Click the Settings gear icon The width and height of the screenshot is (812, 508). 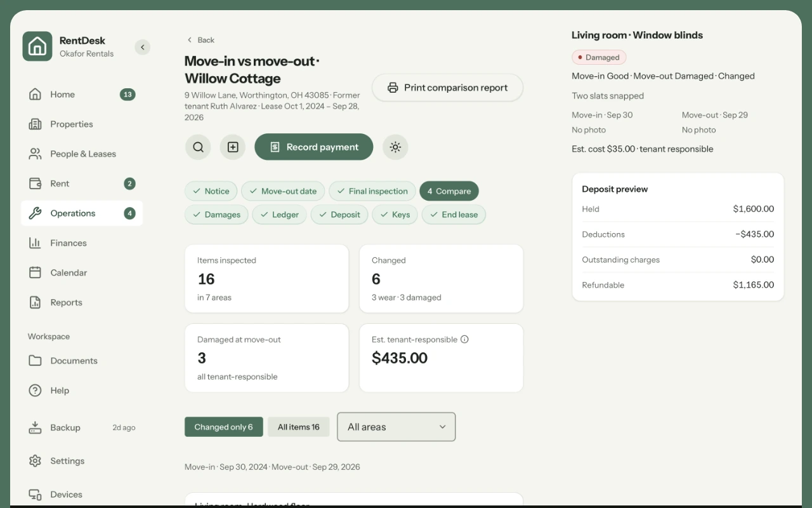coord(36,461)
